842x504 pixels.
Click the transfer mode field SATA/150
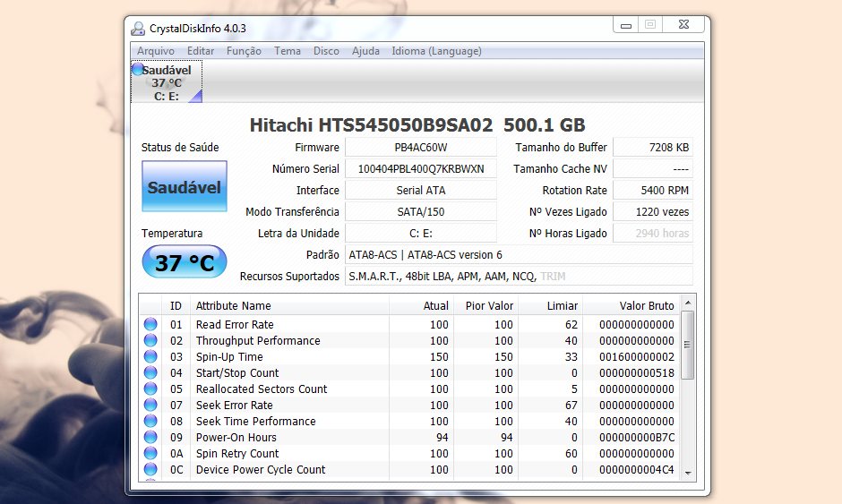click(x=421, y=212)
